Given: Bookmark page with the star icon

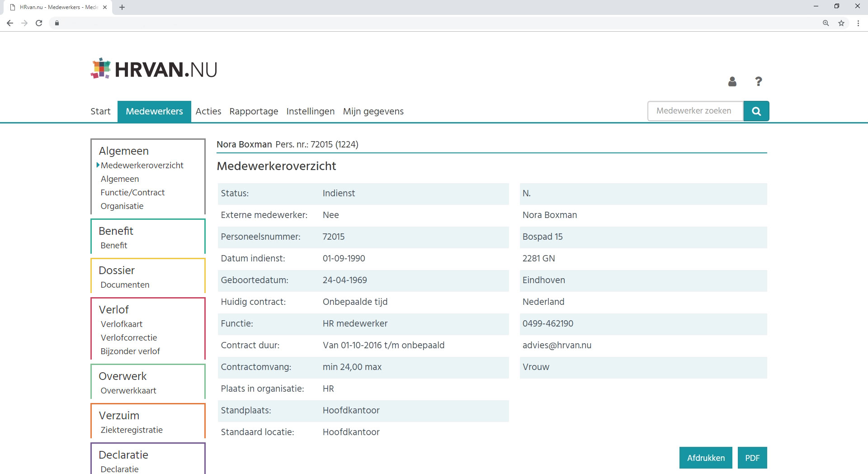Looking at the screenshot, I should point(841,23).
